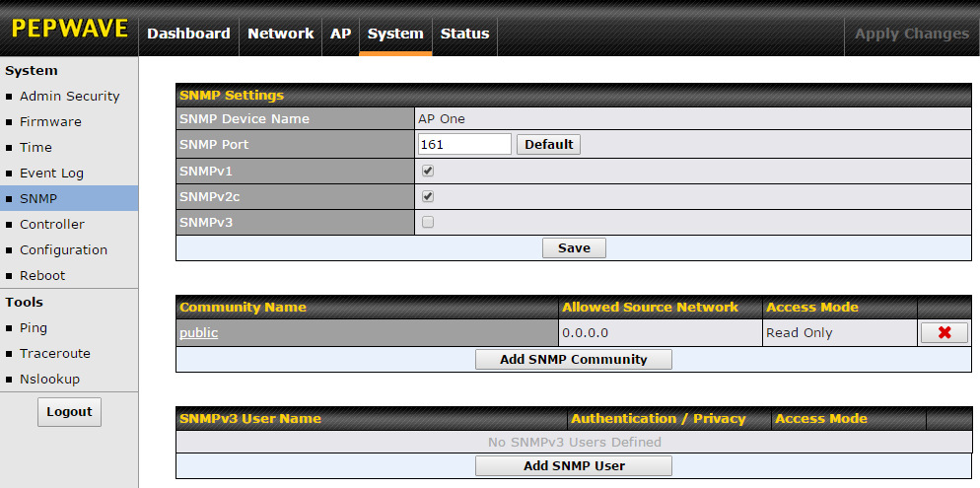Viewport: 980px width, 488px height.
Task: Delete the public SNMP community with red X
Action: [x=944, y=333]
